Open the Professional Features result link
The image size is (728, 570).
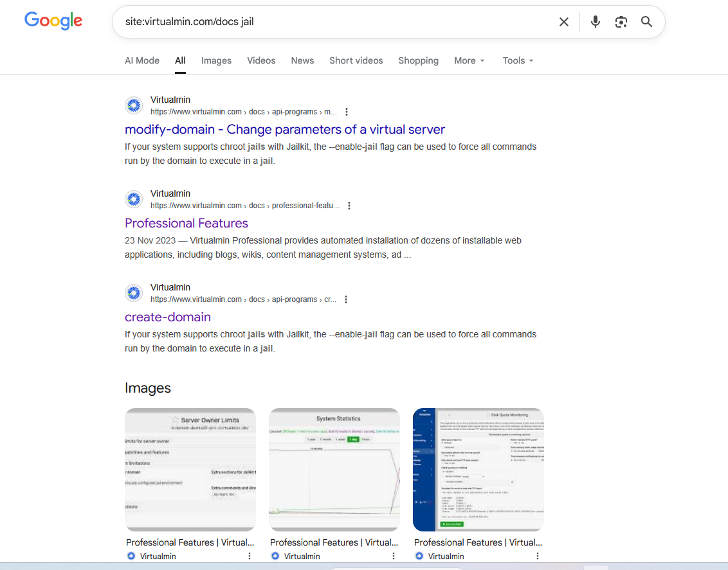[x=187, y=223]
